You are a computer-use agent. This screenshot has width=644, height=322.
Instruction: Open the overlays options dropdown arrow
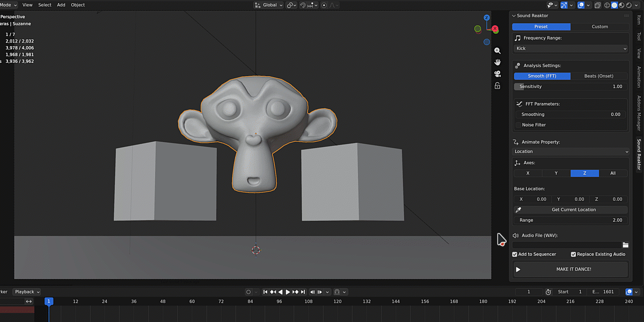588,5
